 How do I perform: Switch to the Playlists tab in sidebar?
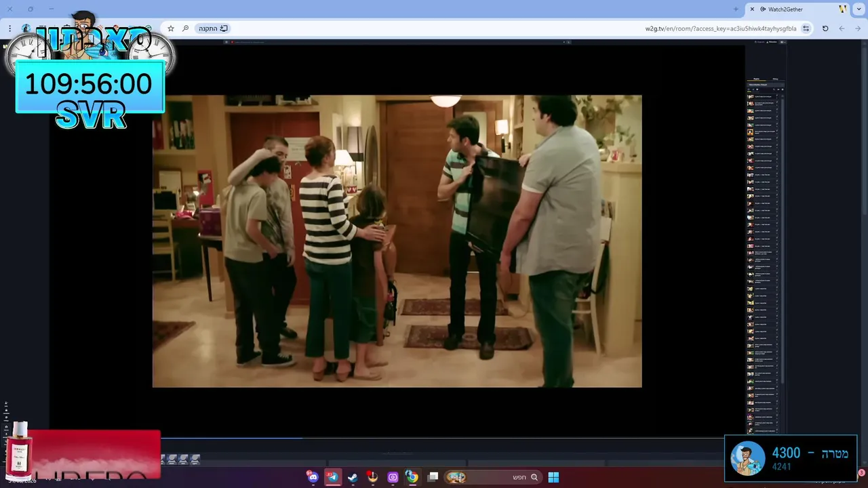[x=756, y=79]
